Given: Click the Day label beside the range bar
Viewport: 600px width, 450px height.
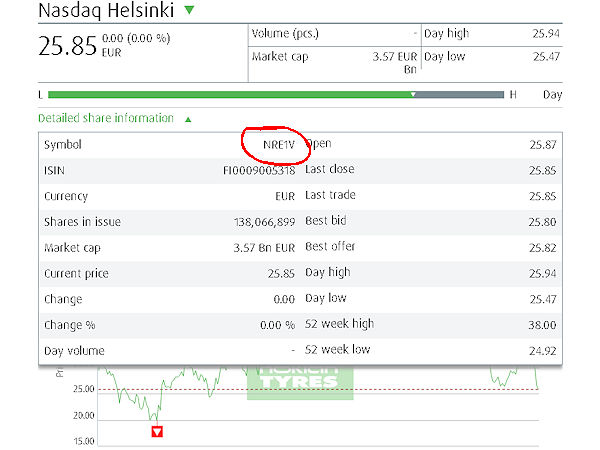Looking at the screenshot, I should click(552, 95).
